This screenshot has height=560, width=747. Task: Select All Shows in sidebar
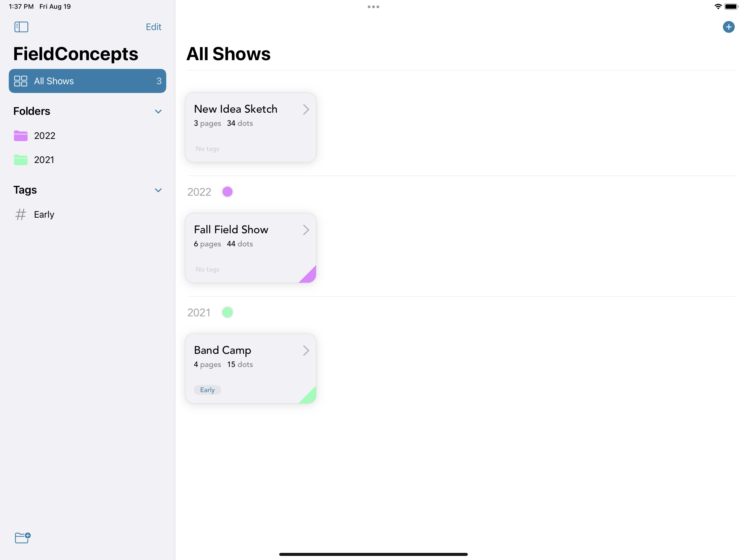click(87, 81)
